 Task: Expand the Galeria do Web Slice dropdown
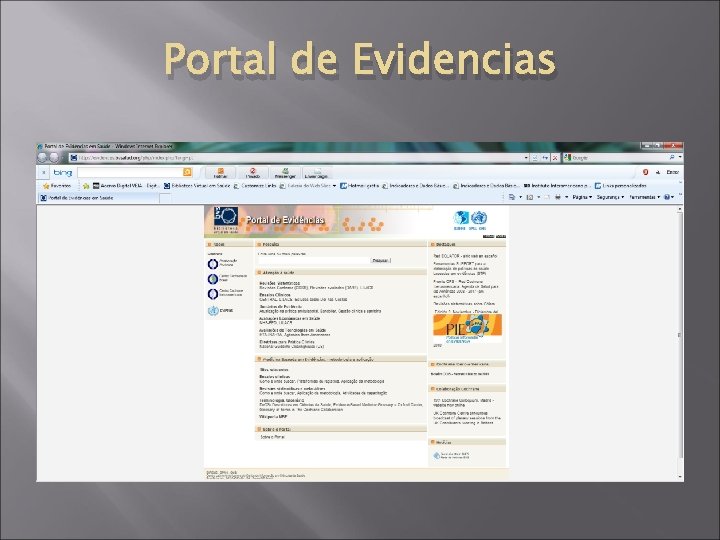pos(334,186)
